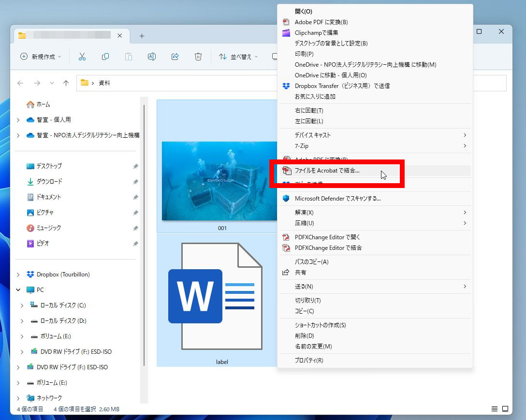Click pin icon beside ダウンロード

(x=135, y=182)
